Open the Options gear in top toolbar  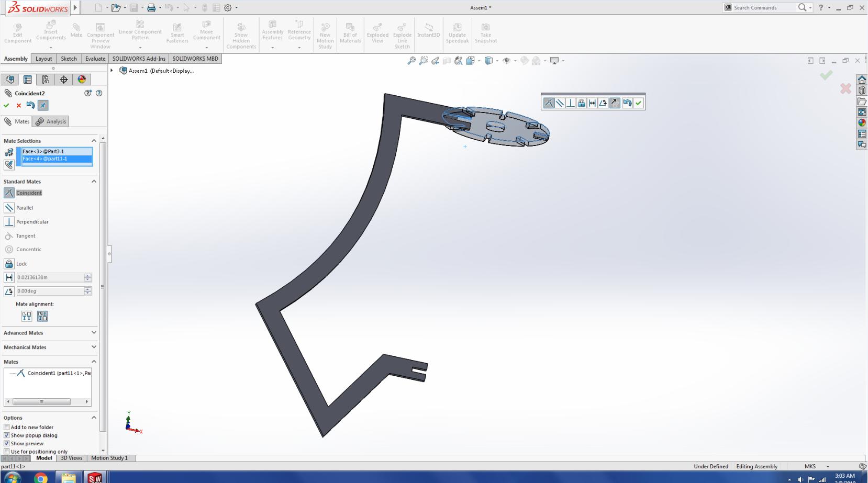click(228, 8)
